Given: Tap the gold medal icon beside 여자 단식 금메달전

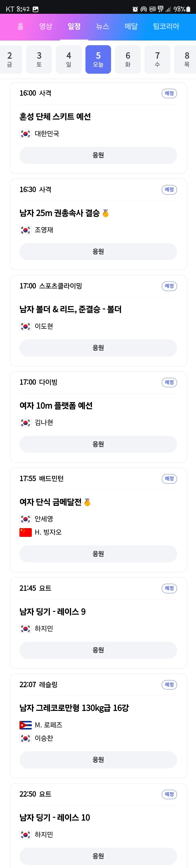Looking at the screenshot, I should (87, 502).
